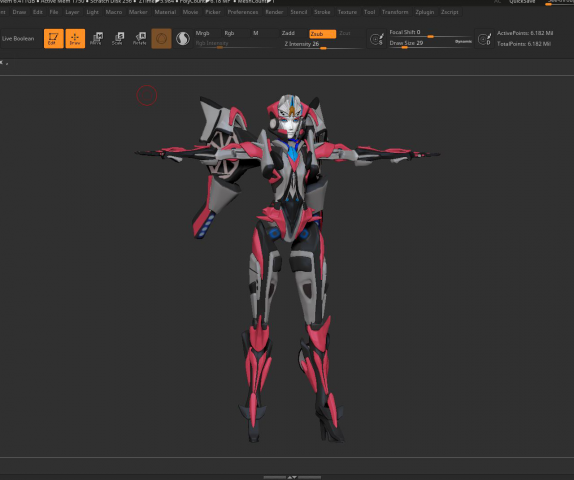Open the Tool menu
The image size is (574, 480).
pos(369,12)
